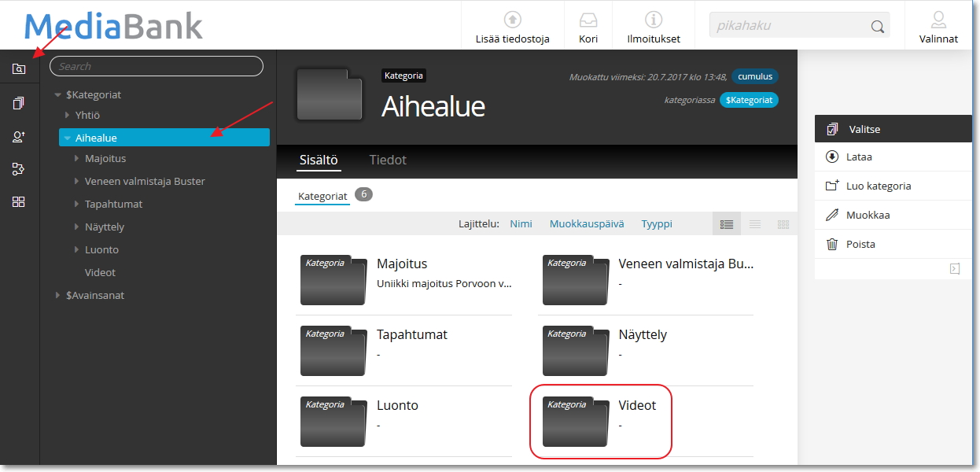Click the pikahaku quick search field
Viewport: 980px width, 472px height.
(x=790, y=25)
